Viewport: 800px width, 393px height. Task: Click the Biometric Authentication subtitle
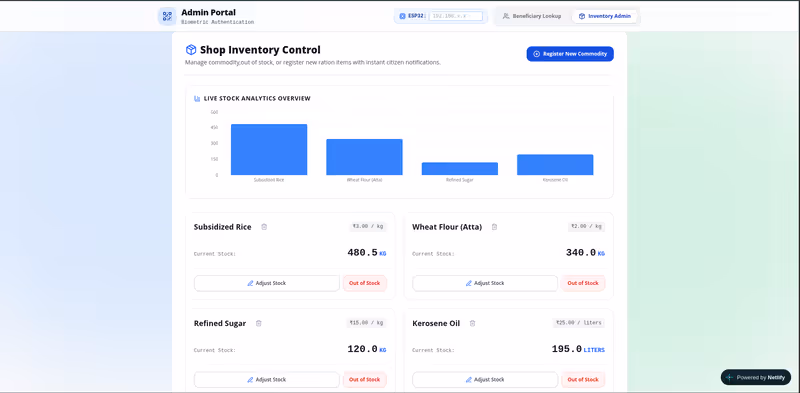tap(217, 22)
